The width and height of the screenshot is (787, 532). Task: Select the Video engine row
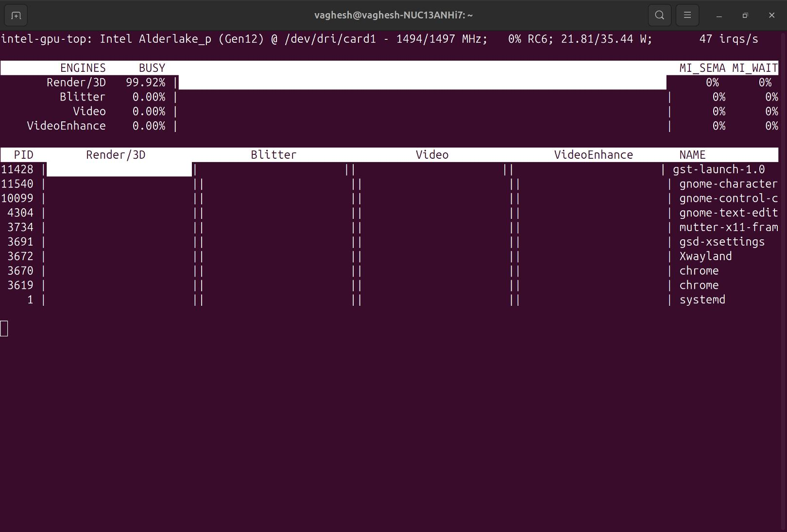pyautogui.click(x=89, y=111)
